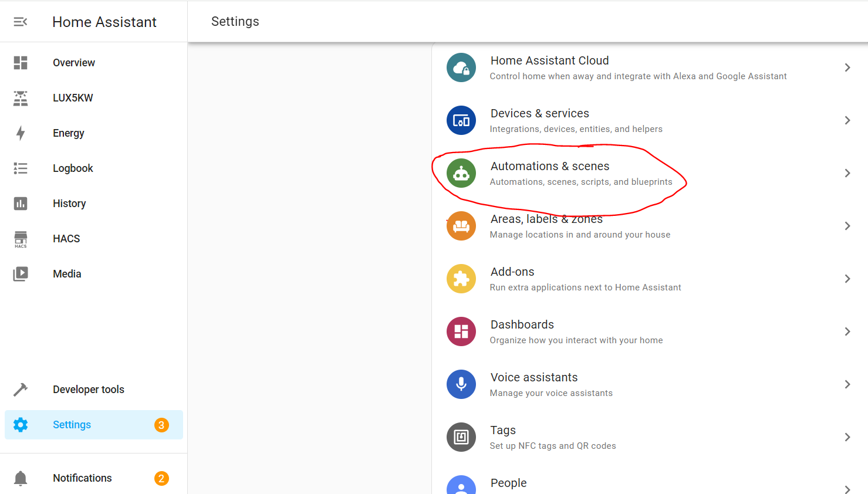Screen dimensions: 868x494
Task: Click the Energy lightning bolt icon
Action: [x=21, y=133]
